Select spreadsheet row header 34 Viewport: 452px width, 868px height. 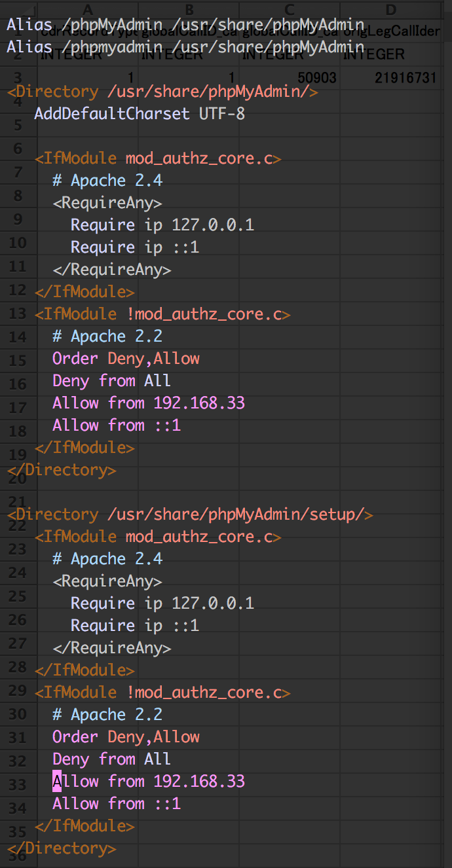18,808
